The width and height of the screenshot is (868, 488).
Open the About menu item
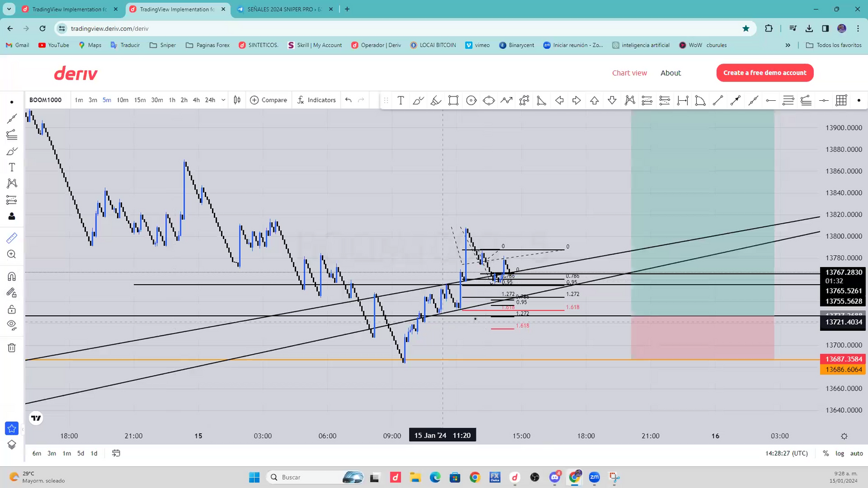tap(670, 73)
